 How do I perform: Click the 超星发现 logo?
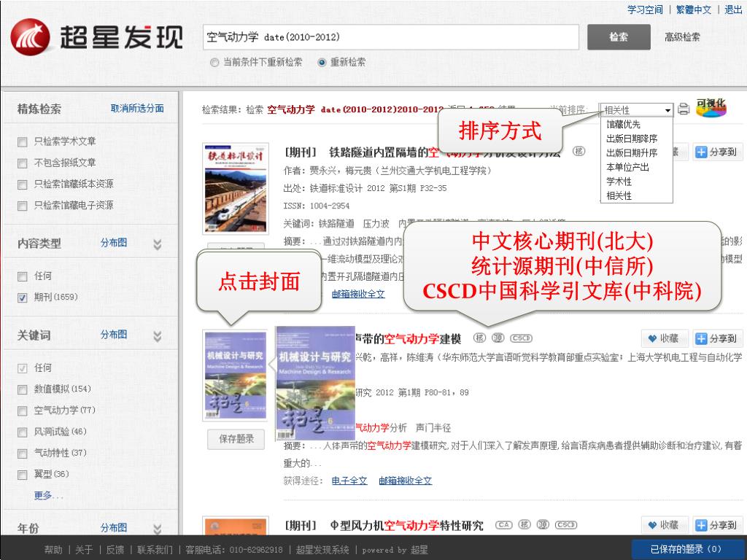(x=97, y=36)
